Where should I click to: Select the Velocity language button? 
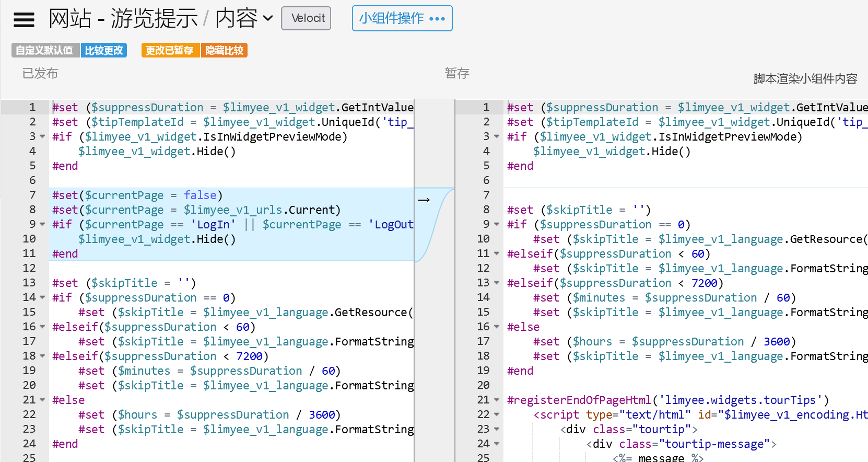306,18
